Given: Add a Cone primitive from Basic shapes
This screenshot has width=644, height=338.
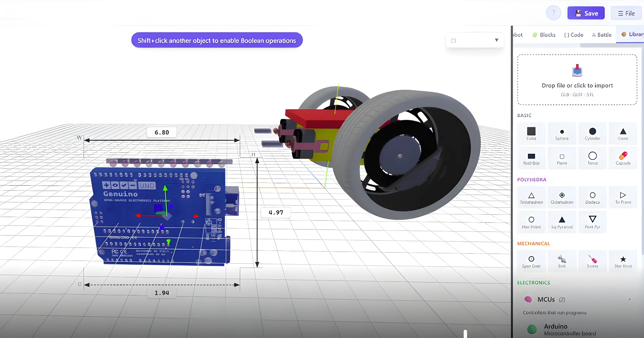Looking at the screenshot, I should (623, 133).
